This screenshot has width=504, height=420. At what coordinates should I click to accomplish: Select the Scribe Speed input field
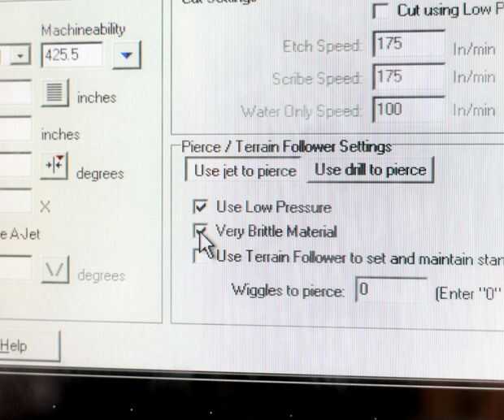pos(409,76)
